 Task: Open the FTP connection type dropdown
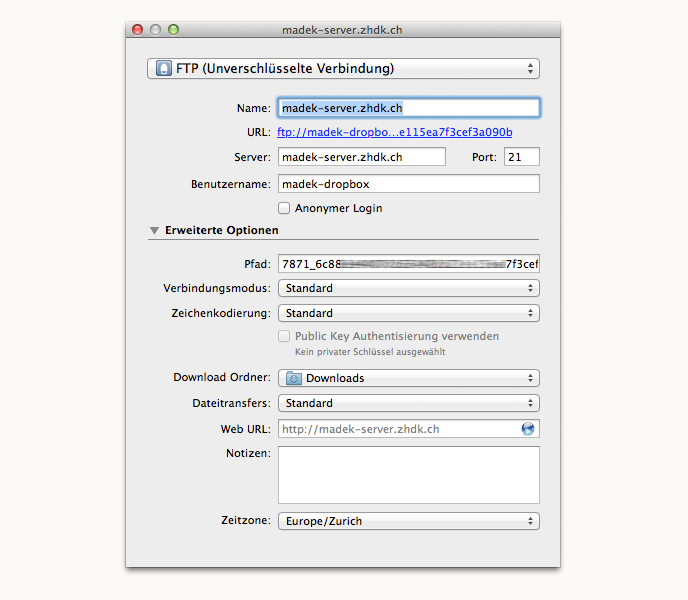pyautogui.click(x=343, y=69)
